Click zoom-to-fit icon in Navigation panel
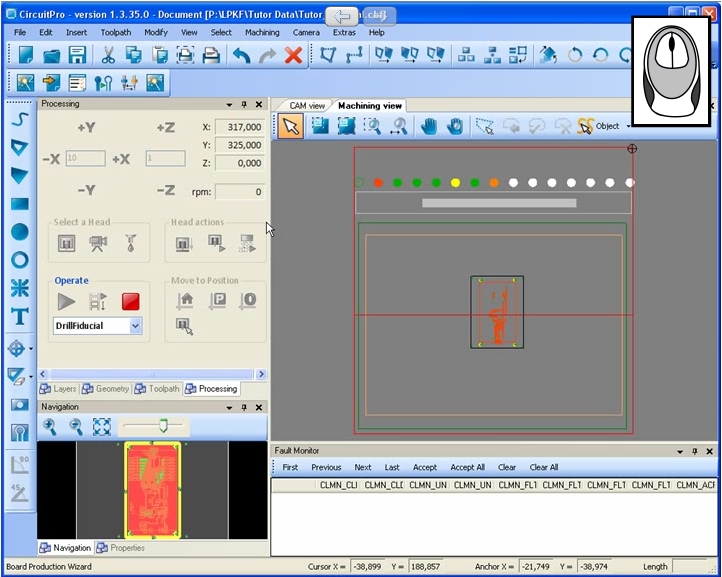The image size is (722, 577). click(101, 427)
